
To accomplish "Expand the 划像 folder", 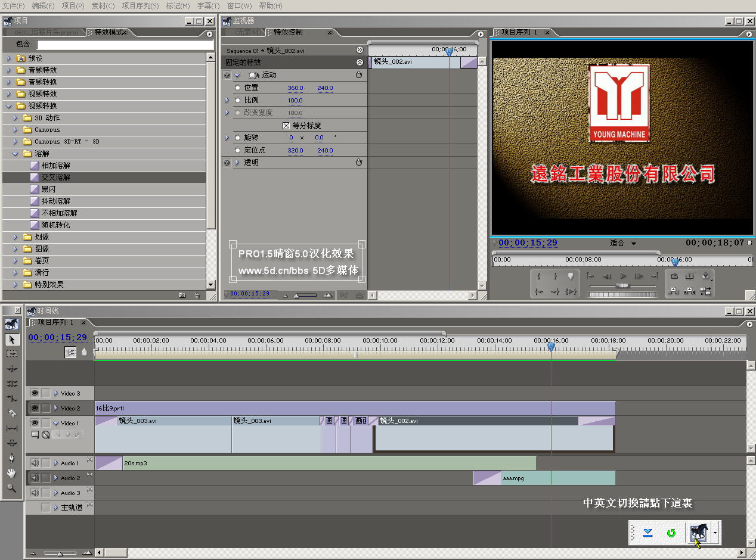I will [16, 237].
